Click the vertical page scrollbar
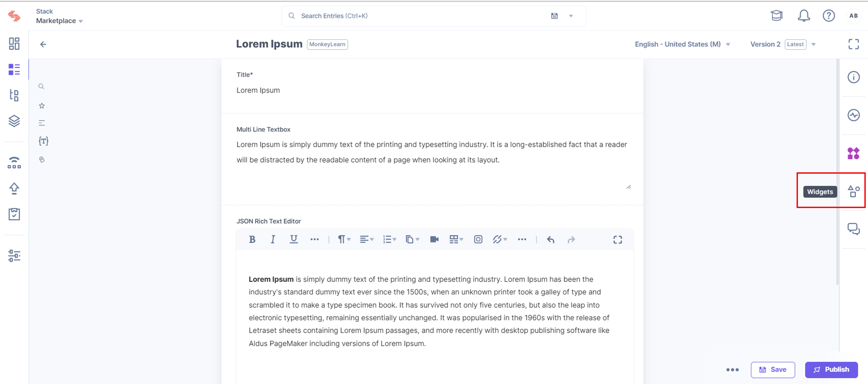 coord(838,172)
